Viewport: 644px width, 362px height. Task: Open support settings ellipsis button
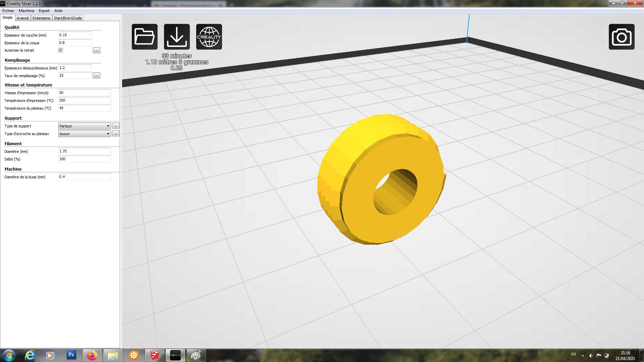115,126
